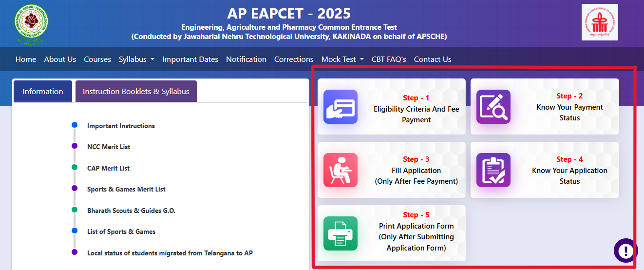This screenshot has height=270, width=644.
Task: Expand the Mock Test dropdown menu
Action: [x=342, y=59]
